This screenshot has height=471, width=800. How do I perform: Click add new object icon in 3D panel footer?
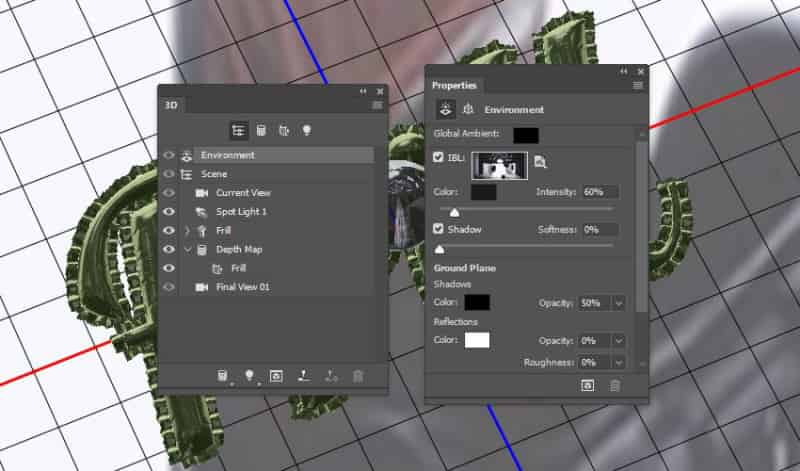point(222,376)
